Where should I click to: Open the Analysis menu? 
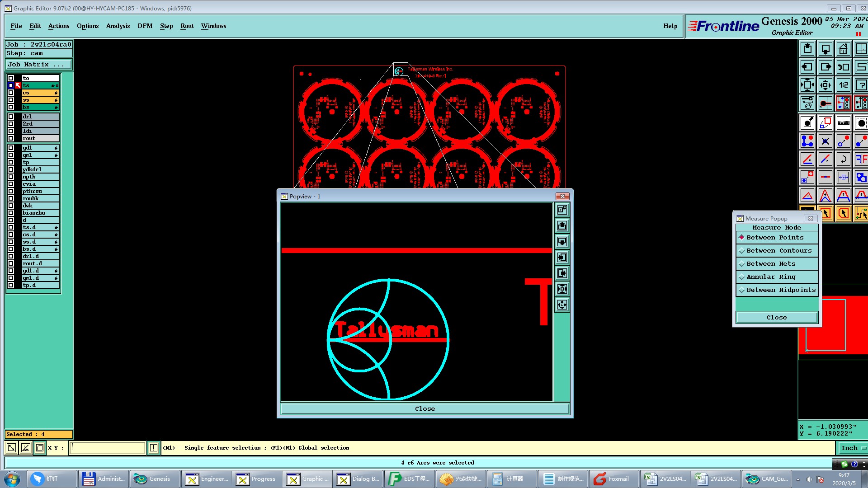click(118, 26)
